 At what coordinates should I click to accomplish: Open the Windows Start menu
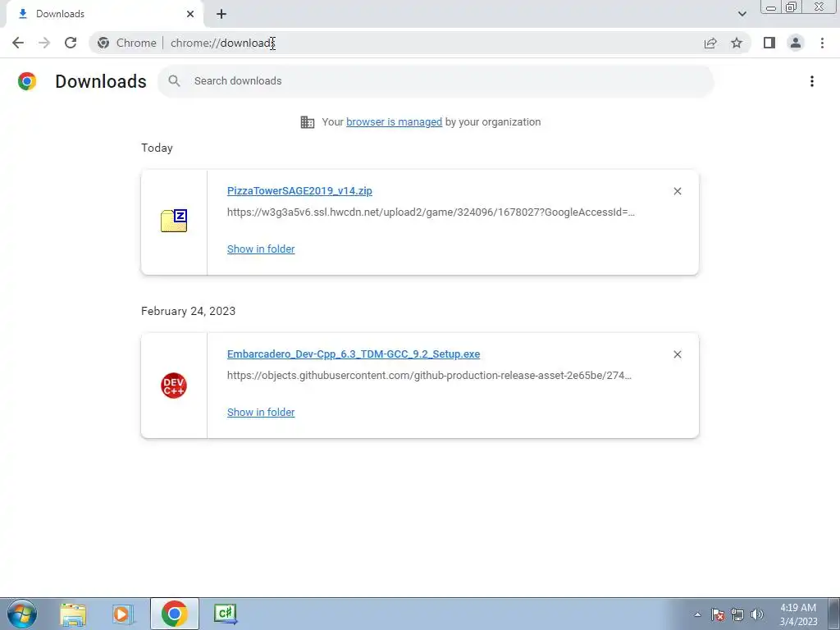[22, 614]
